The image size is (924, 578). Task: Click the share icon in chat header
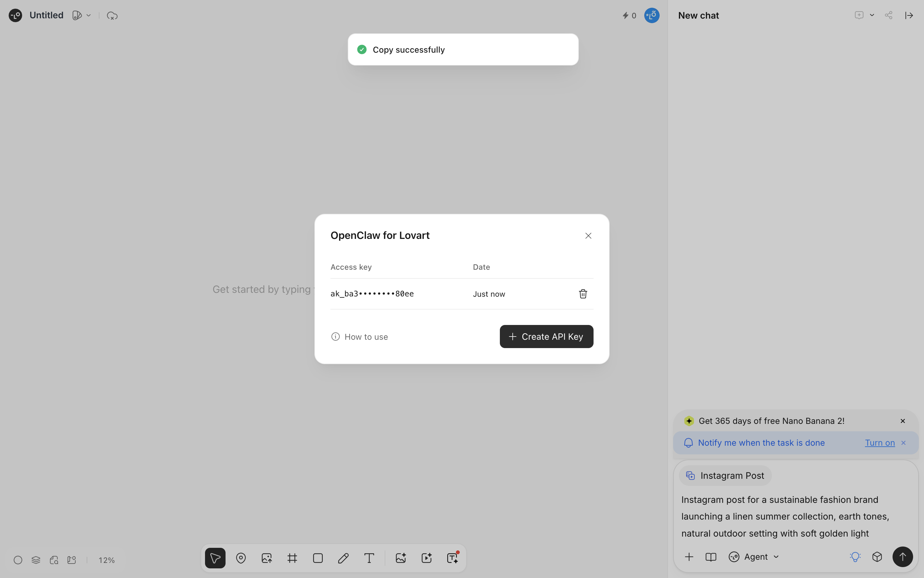point(888,15)
